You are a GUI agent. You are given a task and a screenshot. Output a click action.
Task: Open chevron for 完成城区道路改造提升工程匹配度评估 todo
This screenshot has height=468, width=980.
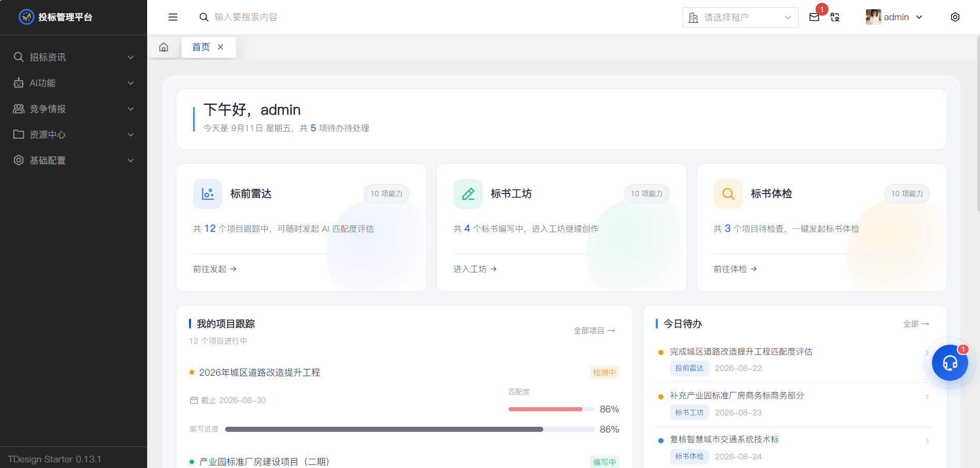(927, 352)
